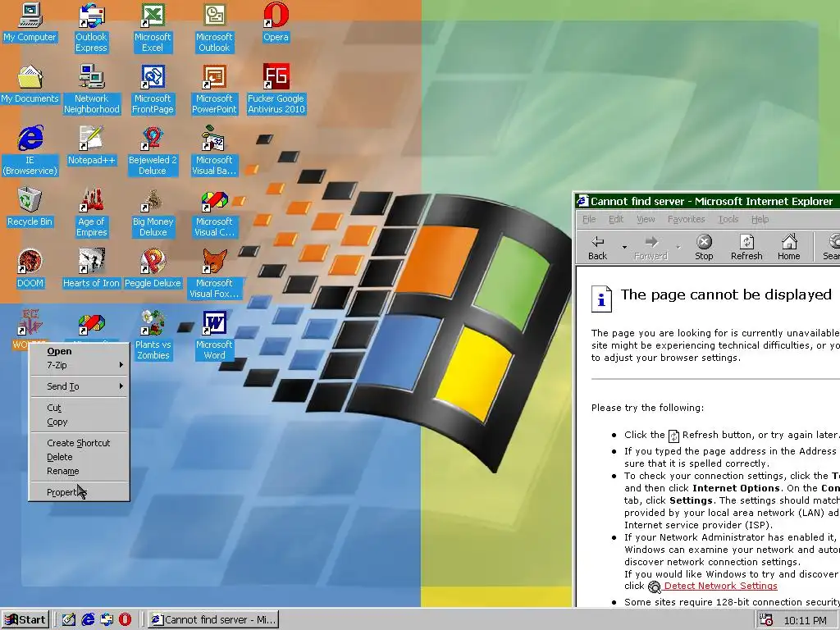Choose Open in the context menu
The height and width of the screenshot is (630, 840).
[79, 351]
